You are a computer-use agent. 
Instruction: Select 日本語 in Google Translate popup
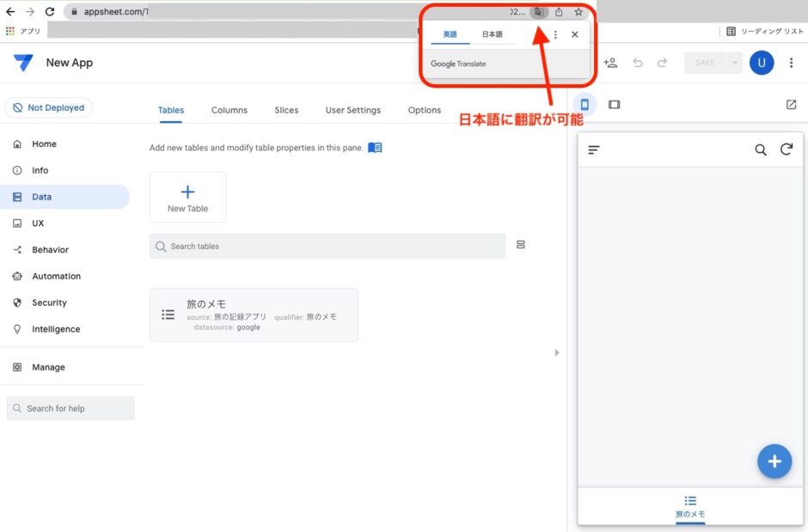pyautogui.click(x=492, y=34)
